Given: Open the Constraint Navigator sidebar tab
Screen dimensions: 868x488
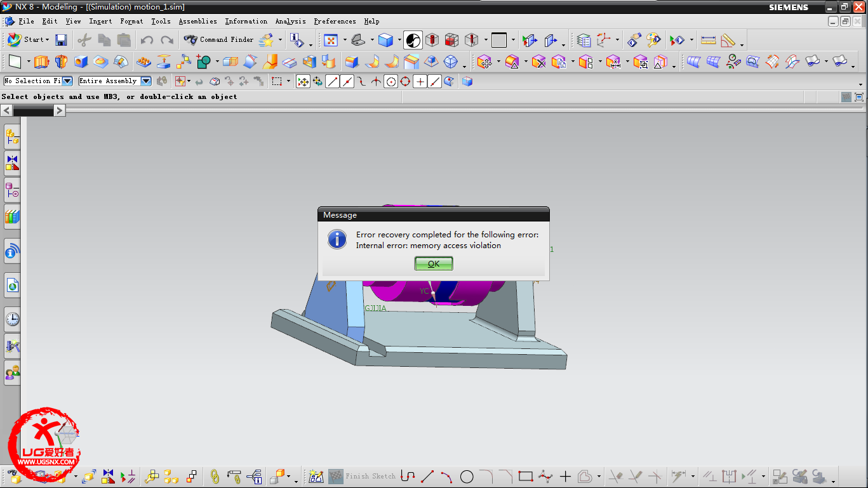Looking at the screenshot, I should pyautogui.click(x=12, y=162).
